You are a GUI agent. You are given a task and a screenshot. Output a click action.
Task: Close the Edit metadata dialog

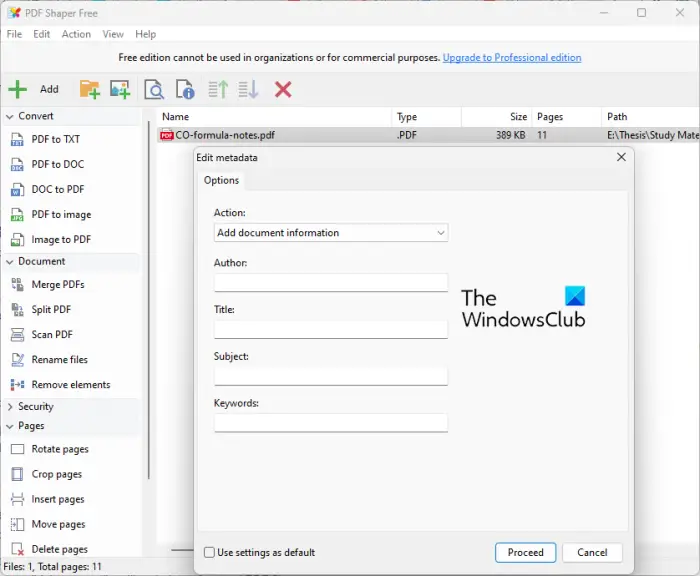click(621, 157)
